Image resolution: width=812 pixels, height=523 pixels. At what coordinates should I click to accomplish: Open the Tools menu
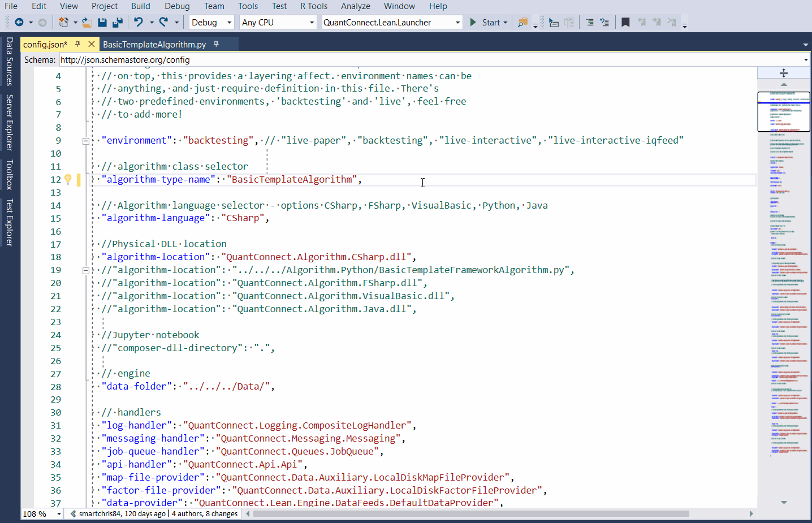click(248, 6)
